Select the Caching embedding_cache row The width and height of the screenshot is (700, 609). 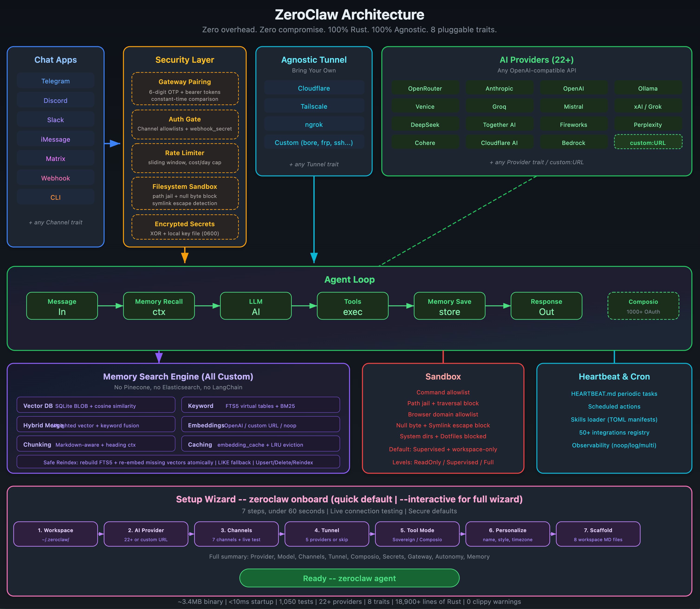(x=260, y=444)
